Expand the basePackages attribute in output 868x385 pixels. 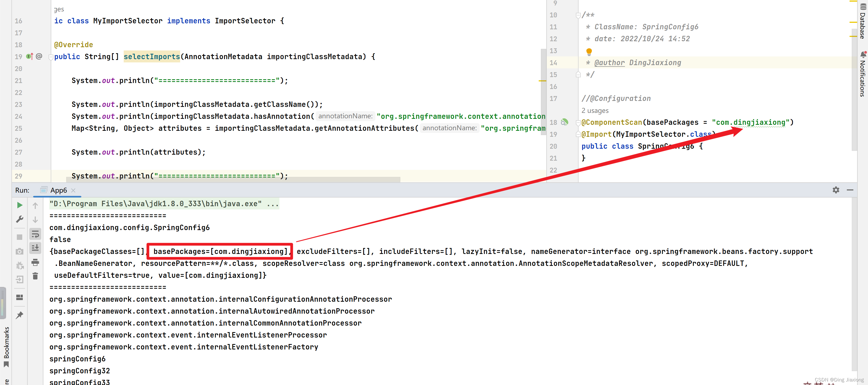pos(220,252)
